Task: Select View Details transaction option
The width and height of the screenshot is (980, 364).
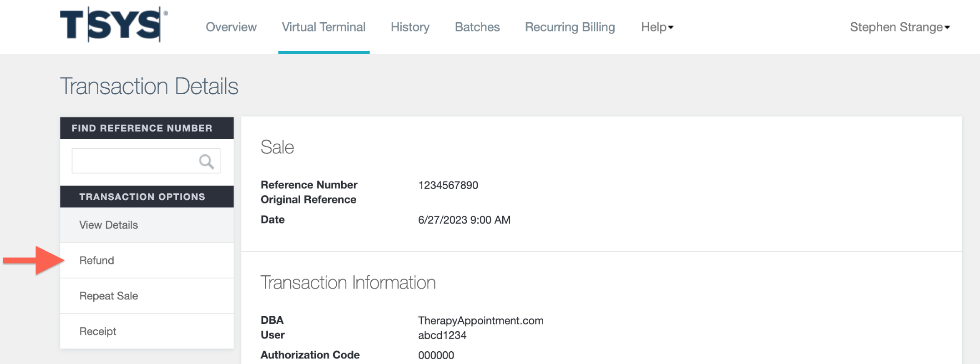Action: 146,225
